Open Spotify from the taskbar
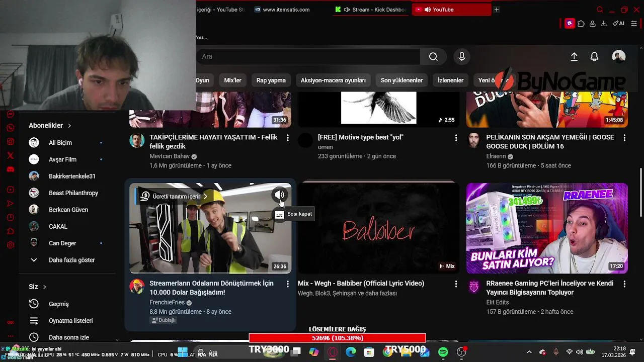Screen dimensions: 644x362 tap(443, 352)
